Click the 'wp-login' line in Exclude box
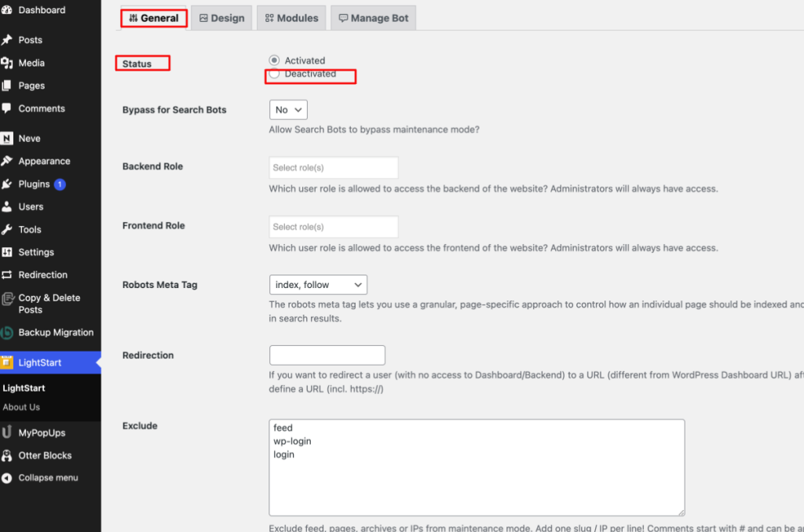The height and width of the screenshot is (532, 804). point(292,441)
